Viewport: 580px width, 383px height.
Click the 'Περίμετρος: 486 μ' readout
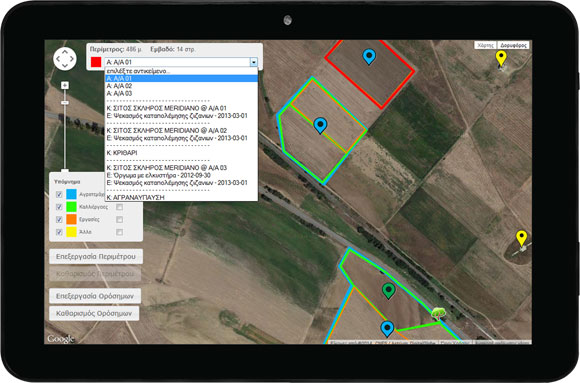click(115, 49)
